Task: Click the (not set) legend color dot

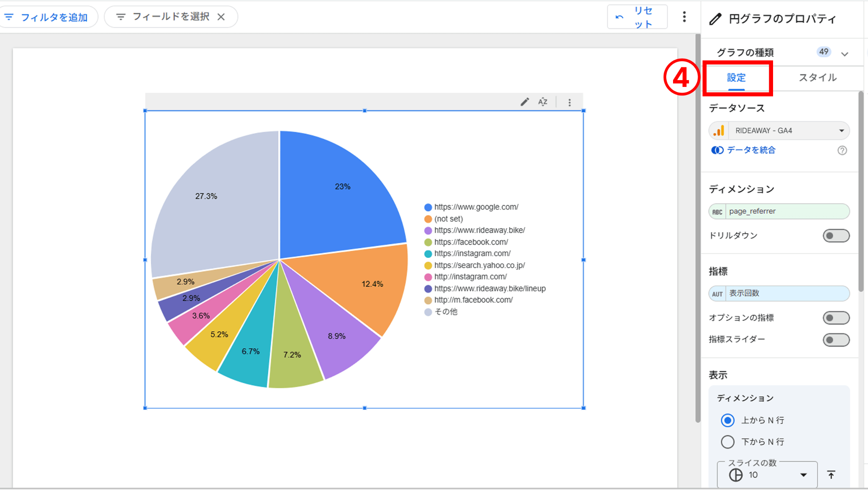Action: point(428,219)
